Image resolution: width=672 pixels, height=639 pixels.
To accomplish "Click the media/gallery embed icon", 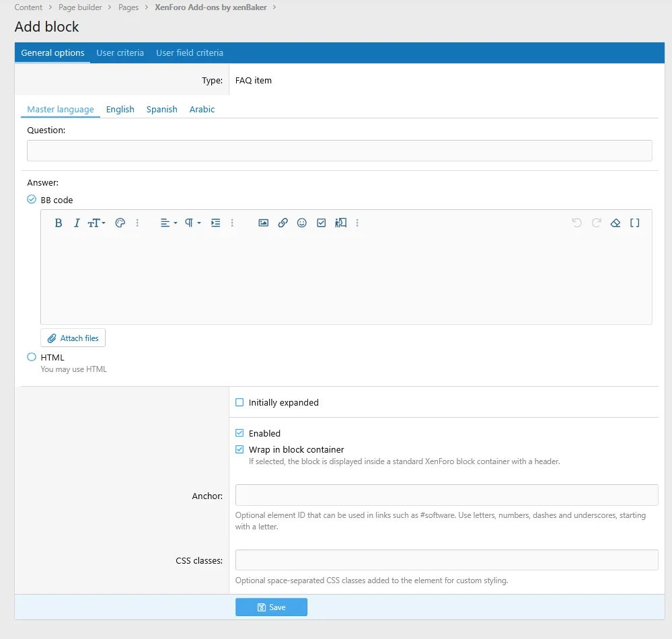I will (x=341, y=223).
